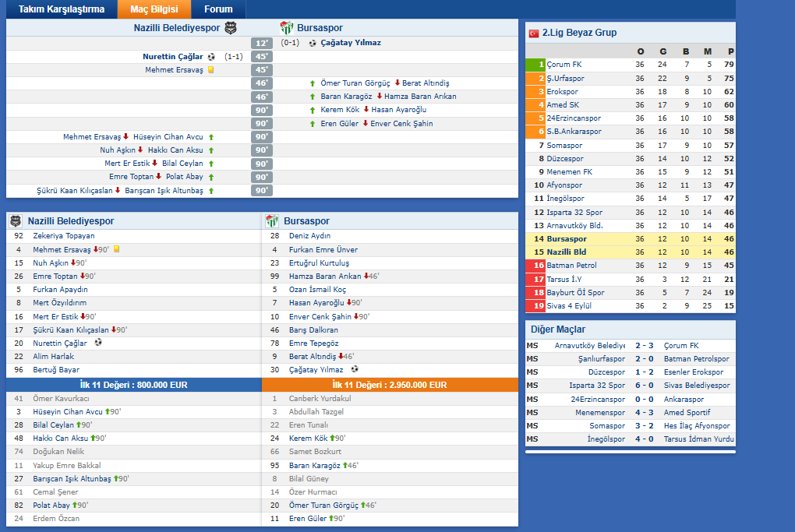This screenshot has height=532, width=795.
Task: Select the Maç Bilgisi tab
Action: click(154, 9)
